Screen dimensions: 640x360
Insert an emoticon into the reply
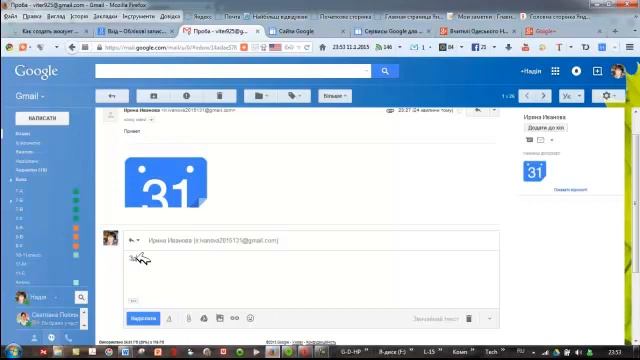[250, 318]
